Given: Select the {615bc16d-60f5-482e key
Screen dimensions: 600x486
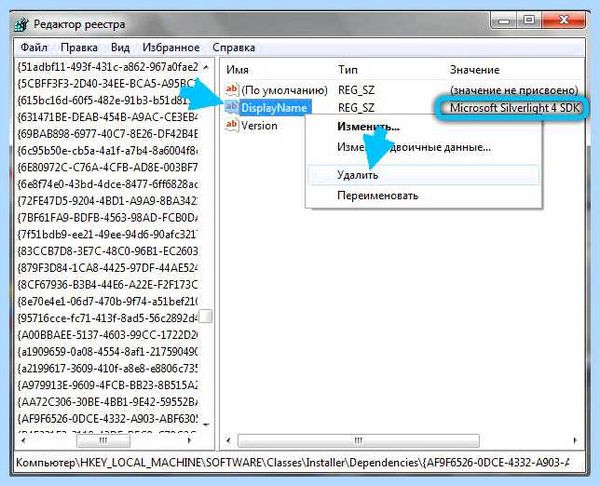Looking at the screenshot, I should 108,101.
